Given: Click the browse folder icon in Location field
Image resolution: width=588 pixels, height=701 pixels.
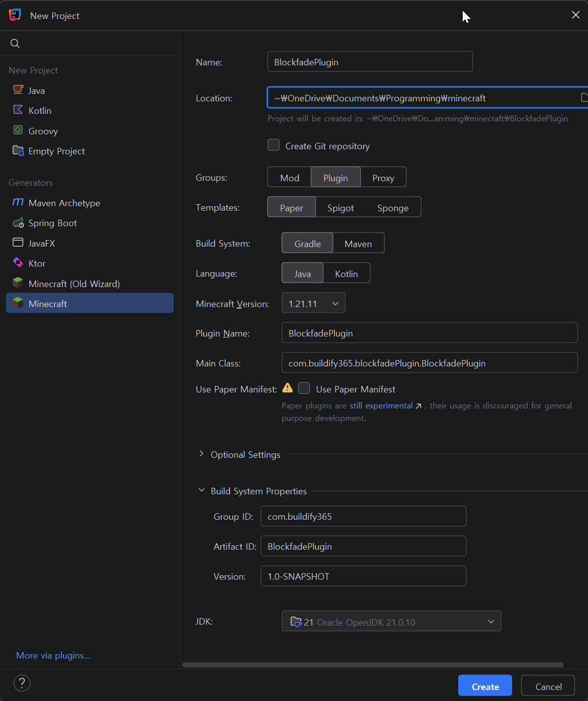Looking at the screenshot, I should click(x=585, y=98).
